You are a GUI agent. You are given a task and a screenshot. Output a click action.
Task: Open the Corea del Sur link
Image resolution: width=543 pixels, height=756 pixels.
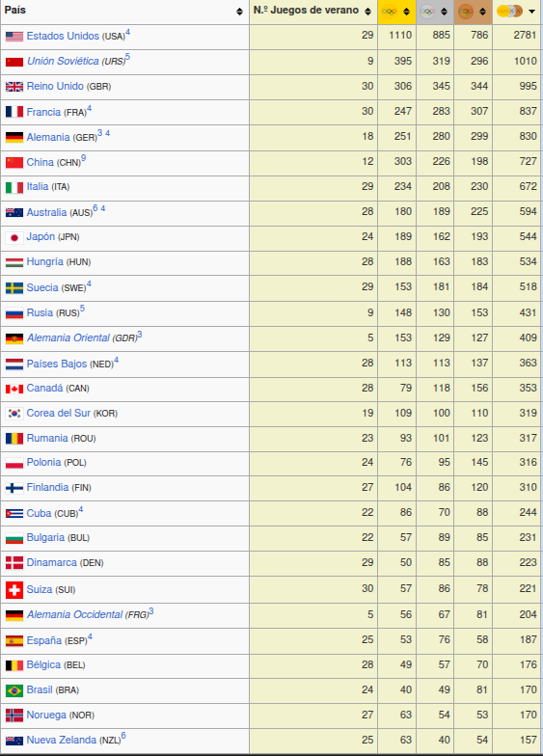[58, 413]
